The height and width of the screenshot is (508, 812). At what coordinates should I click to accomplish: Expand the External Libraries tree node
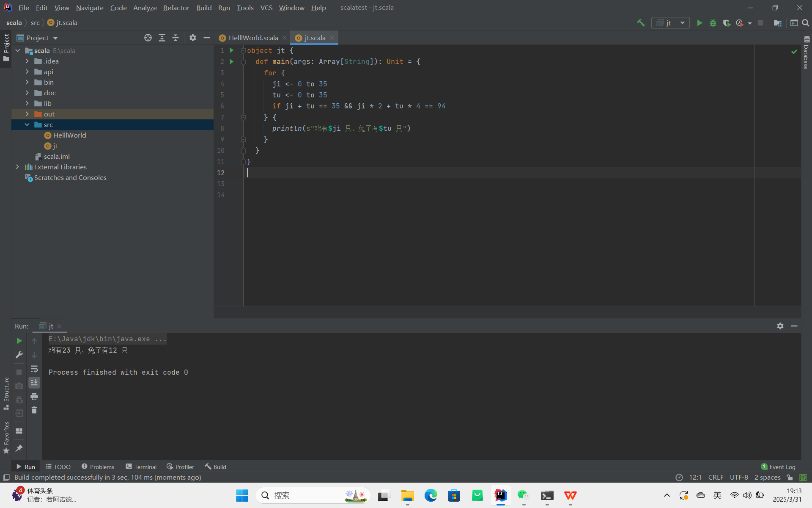(17, 167)
